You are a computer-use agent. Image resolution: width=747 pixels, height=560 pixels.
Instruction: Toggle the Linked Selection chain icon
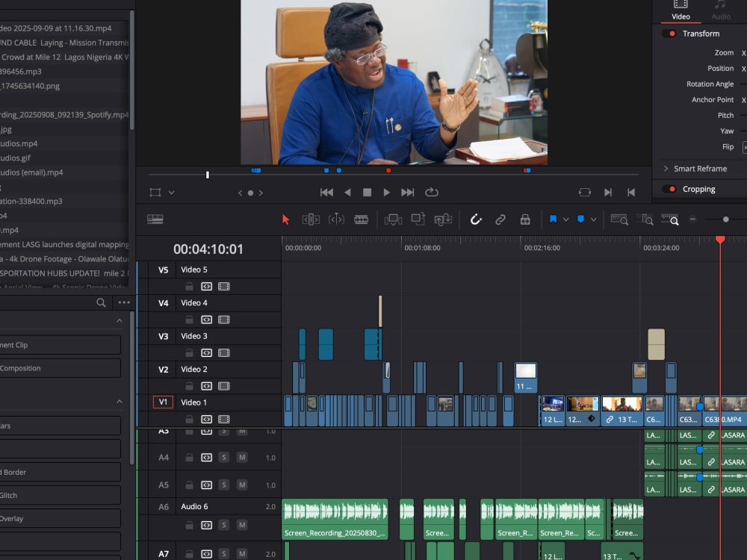[500, 220]
